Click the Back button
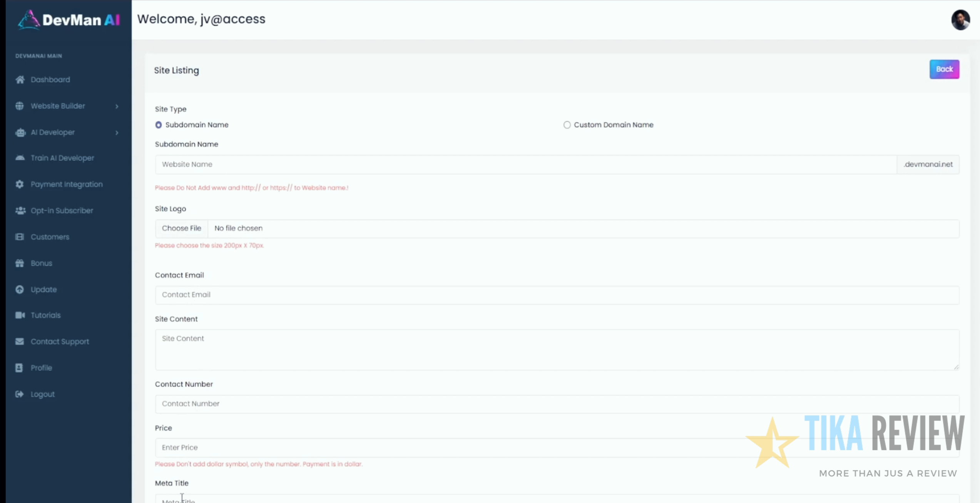Viewport: 980px width, 503px height. [x=944, y=69]
